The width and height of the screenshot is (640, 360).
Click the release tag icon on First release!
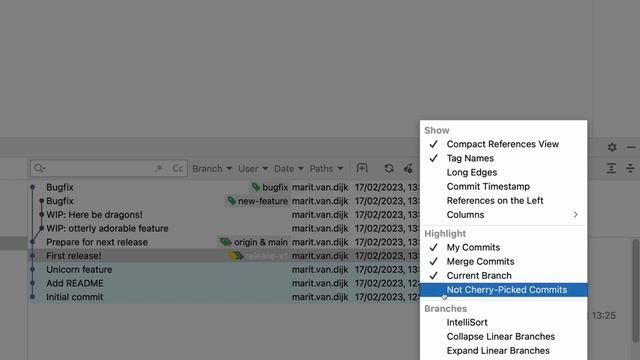click(x=236, y=256)
